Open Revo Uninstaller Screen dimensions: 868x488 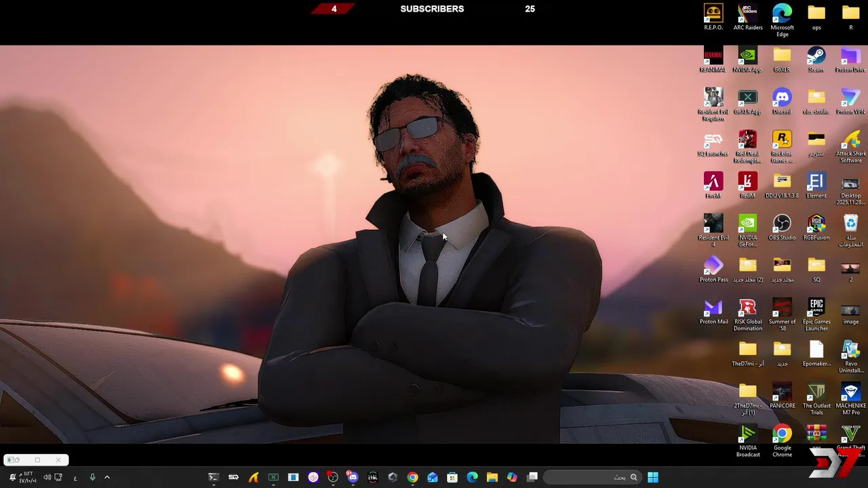[850, 357]
